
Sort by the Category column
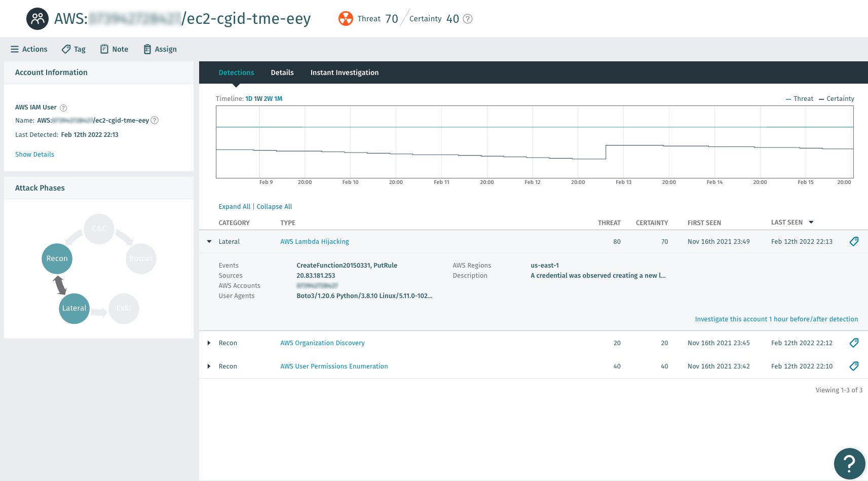(234, 223)
